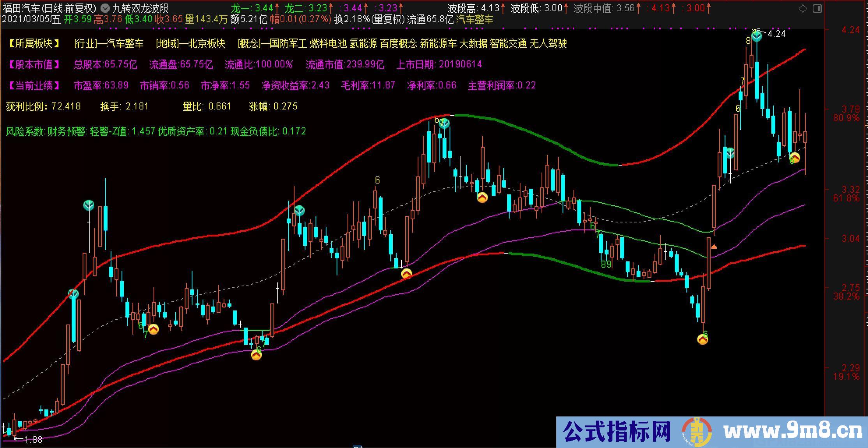Click 主营利润率:0.22 value

[x=502, y=85]
